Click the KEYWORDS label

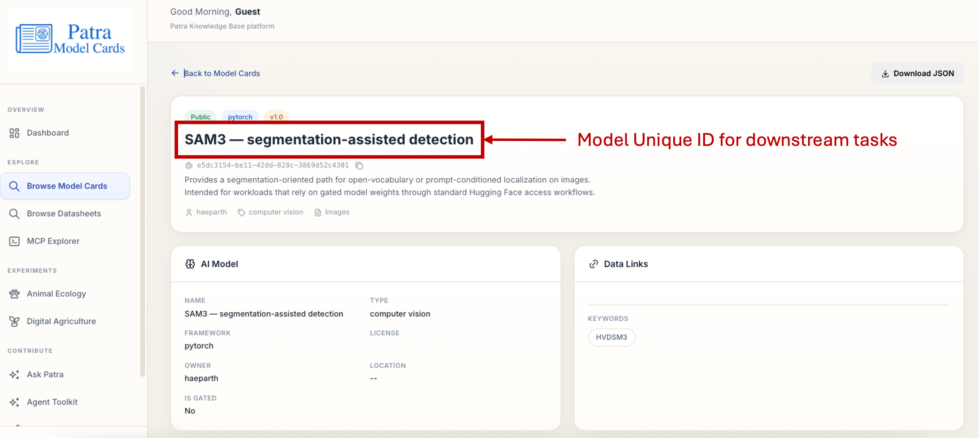[608, 319]
